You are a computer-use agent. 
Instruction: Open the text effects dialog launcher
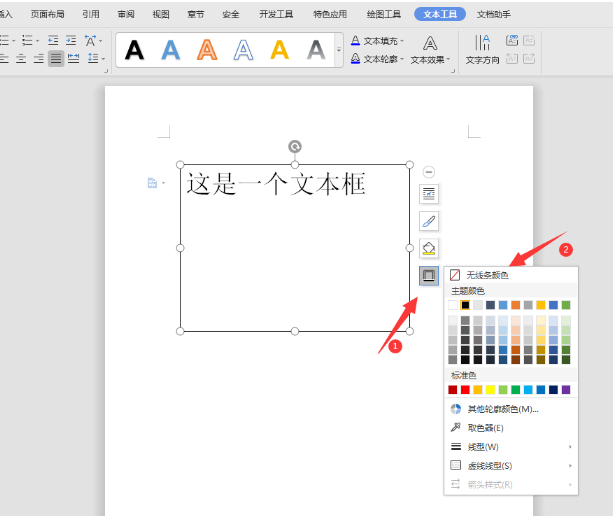click(453, 71)
